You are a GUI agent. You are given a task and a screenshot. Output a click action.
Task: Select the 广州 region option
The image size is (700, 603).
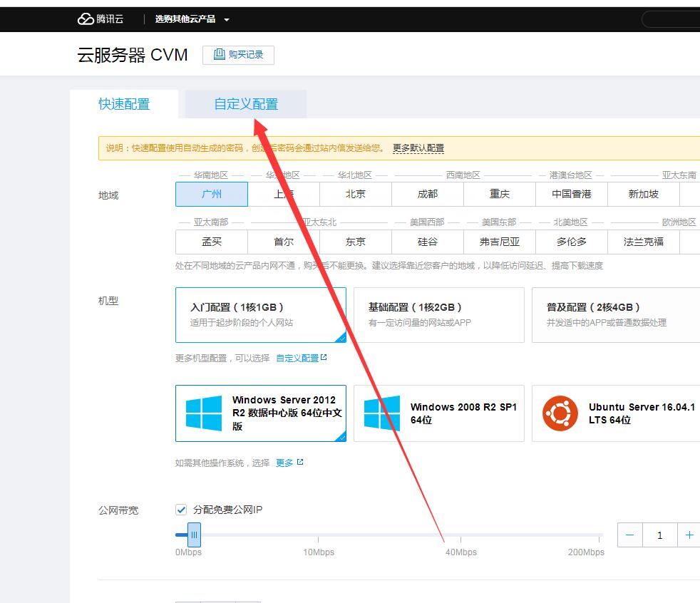(212, 194)
